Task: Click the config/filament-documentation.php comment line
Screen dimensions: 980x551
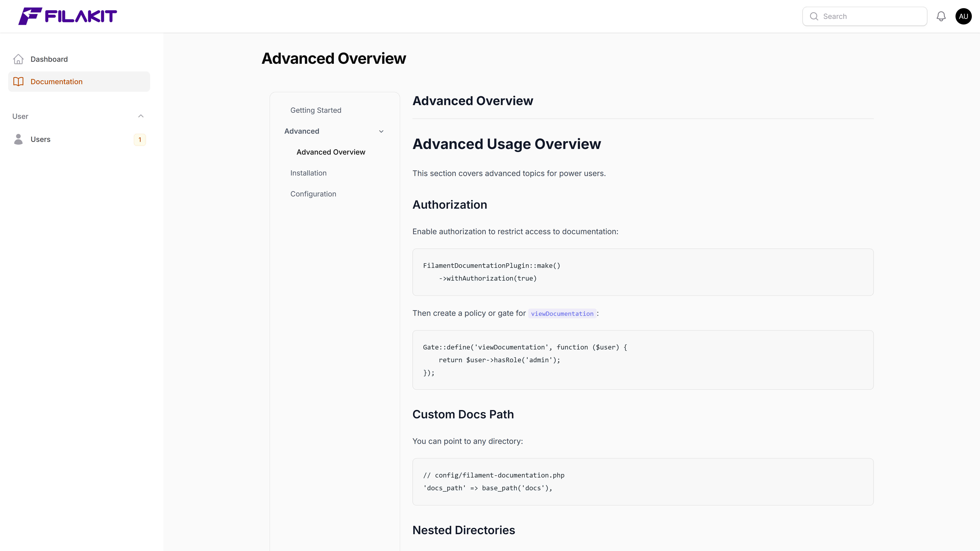Action: [x=493, y=475]
